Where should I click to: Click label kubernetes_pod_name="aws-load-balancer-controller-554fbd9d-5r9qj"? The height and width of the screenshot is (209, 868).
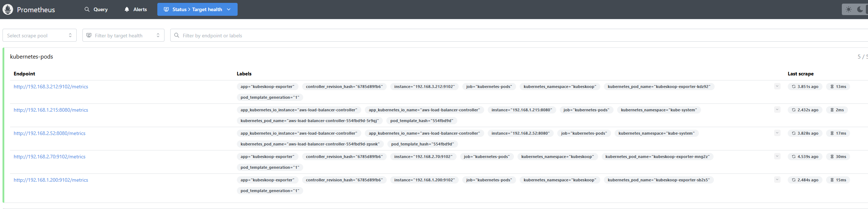[x=310, y=121]
